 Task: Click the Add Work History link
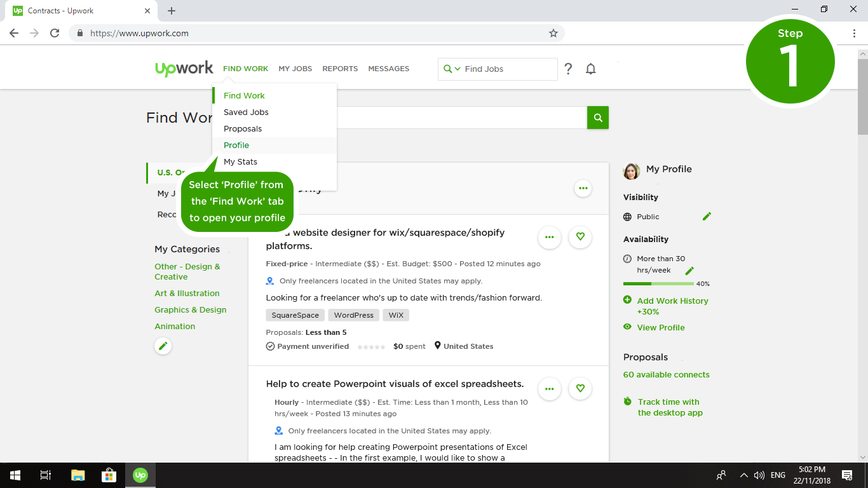point(672,301)
